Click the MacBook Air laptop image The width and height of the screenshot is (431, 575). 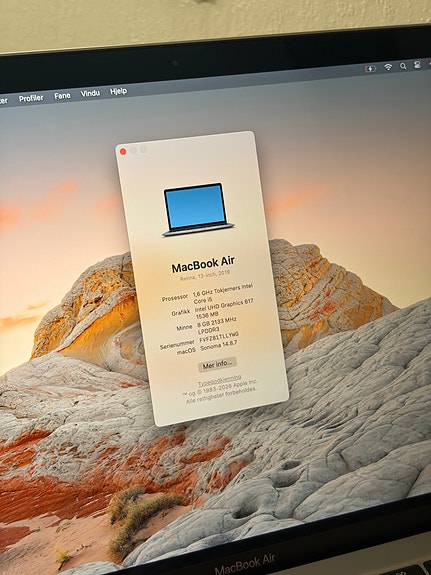(197, 209)
